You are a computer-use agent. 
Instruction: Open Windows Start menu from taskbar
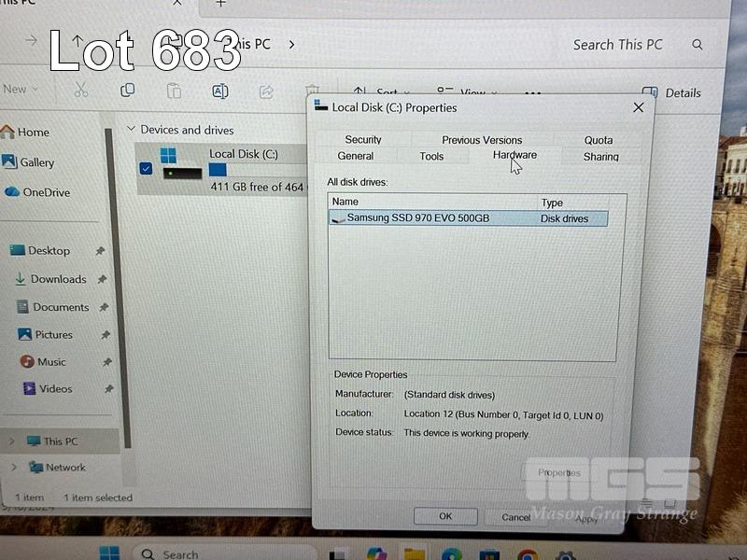point(109,553)
